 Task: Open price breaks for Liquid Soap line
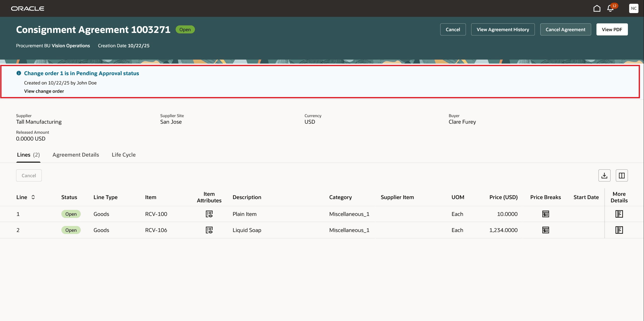click(x=545, y=230)
